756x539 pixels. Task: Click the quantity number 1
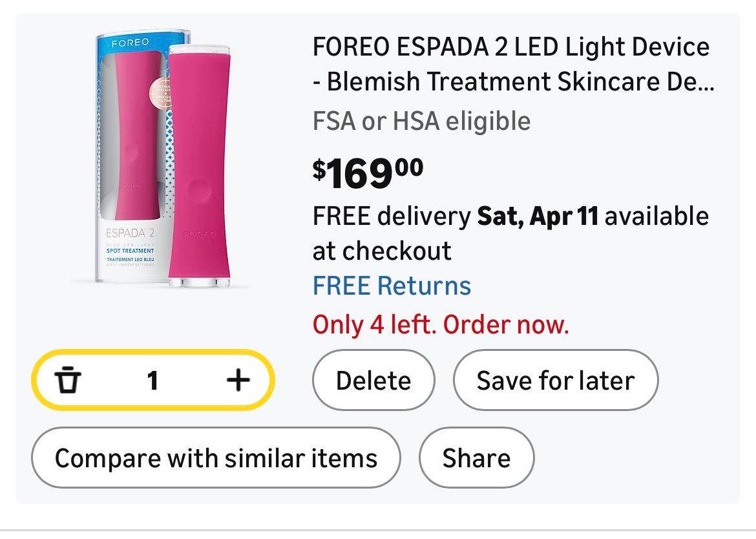[x=152, y=381]
